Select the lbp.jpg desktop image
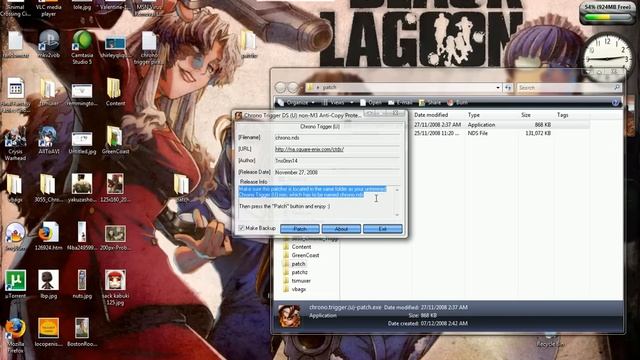 pos(49,284)
